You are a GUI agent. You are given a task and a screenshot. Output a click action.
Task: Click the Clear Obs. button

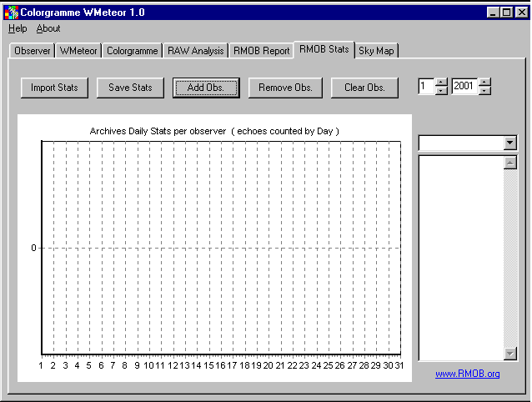pyautogui.click(x=364, y=88)
